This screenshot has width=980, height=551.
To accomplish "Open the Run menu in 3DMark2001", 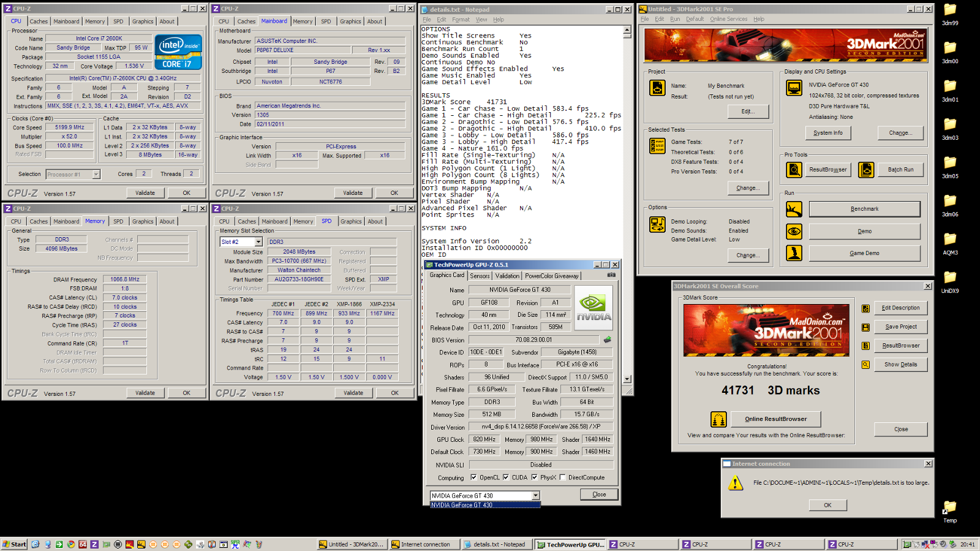I will point(675,19).
